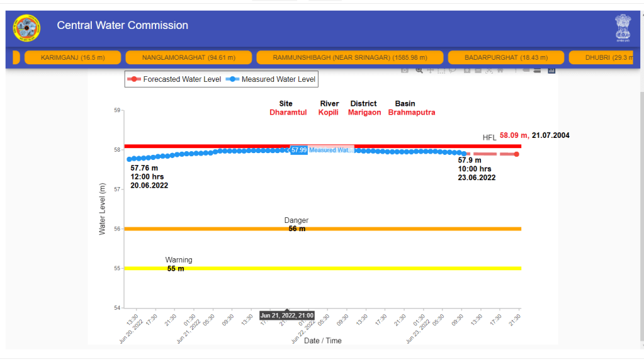Click the last red forecasted data point
Image resolution: width=644 pixels, height=364 pixels.
[516, 154]
